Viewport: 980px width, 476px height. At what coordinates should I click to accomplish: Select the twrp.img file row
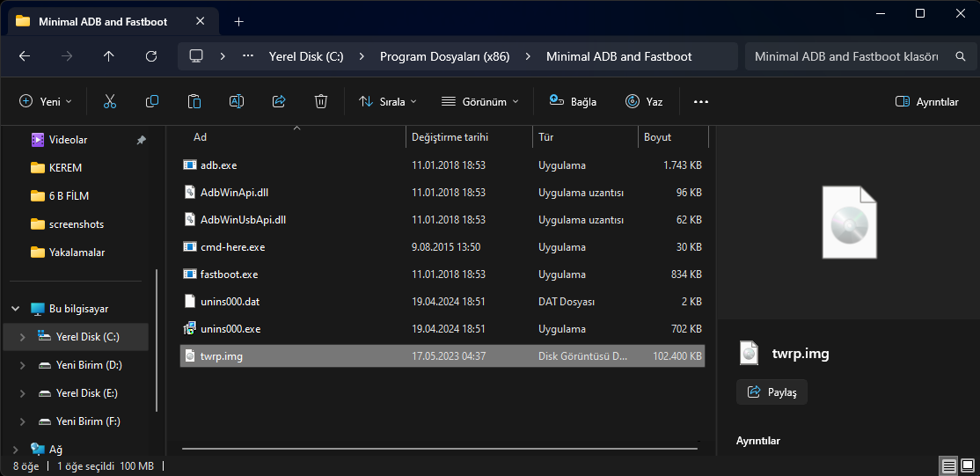click(442, 356)
